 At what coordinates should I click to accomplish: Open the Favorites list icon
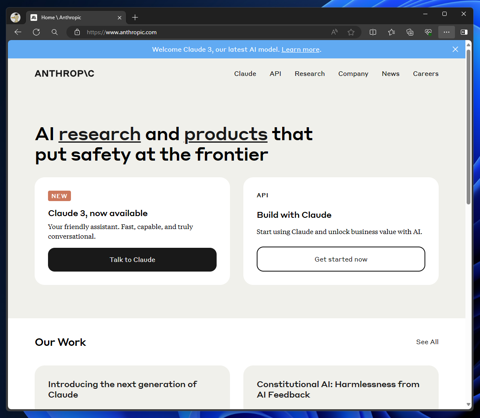(391, 32)
